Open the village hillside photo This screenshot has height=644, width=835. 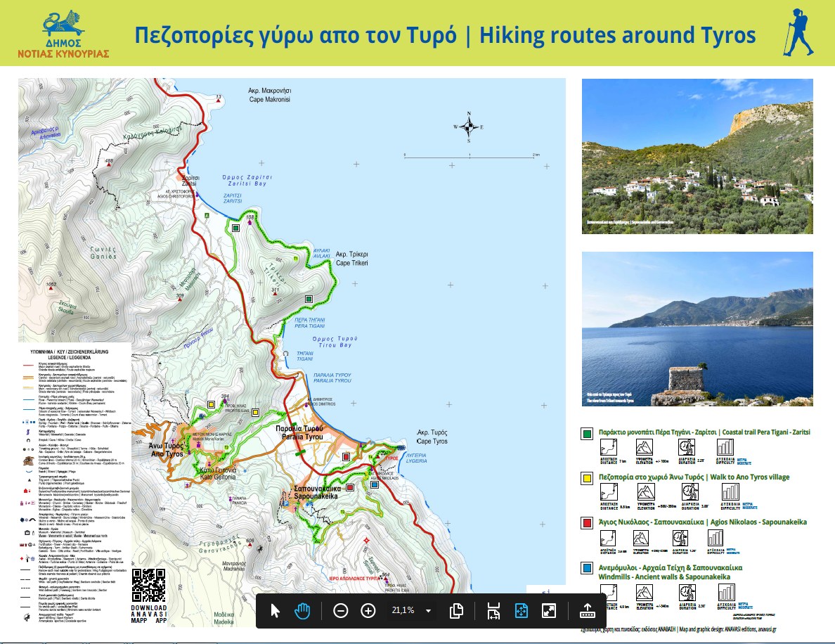click(697, 156)
